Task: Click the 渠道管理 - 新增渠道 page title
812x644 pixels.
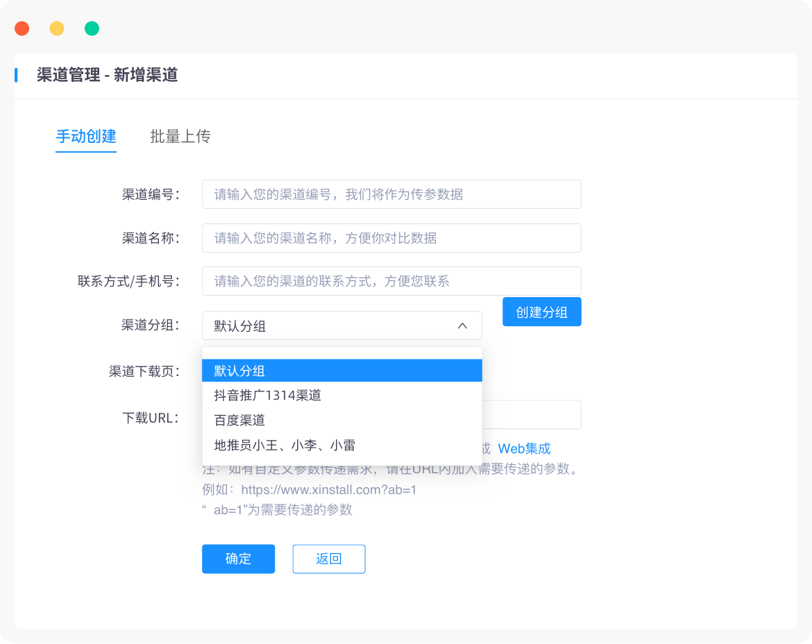Action: point(108,75)
